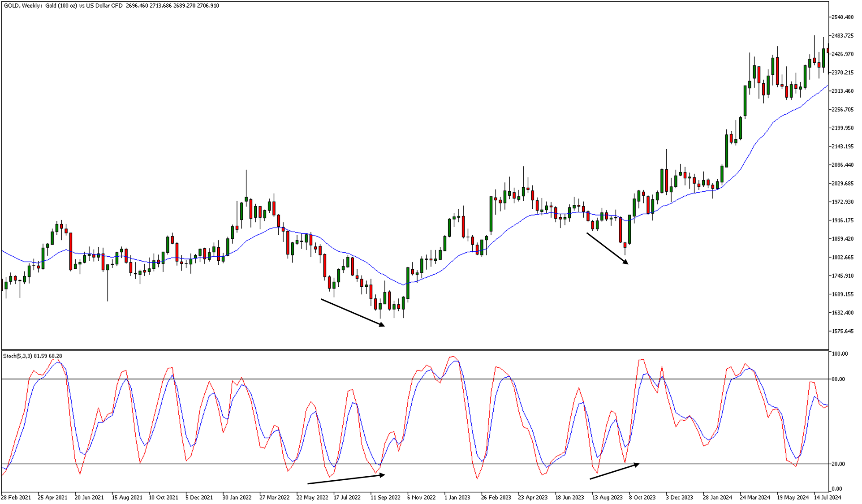
Task: Select the 26 Feb 2023 date label
Action: (496, 497)
